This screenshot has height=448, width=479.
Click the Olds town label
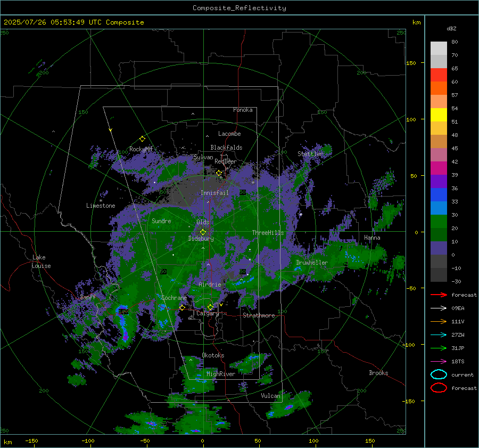click(x=203, y=222)
